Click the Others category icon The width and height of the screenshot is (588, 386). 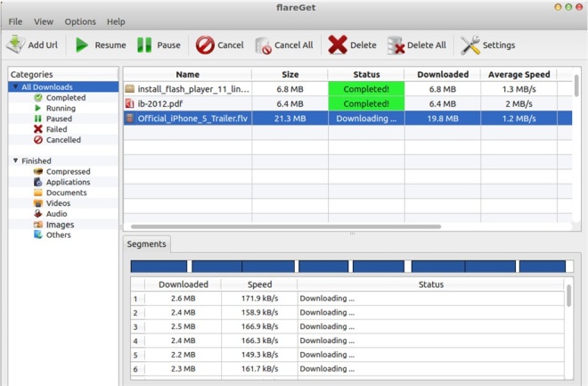[38, 234]
